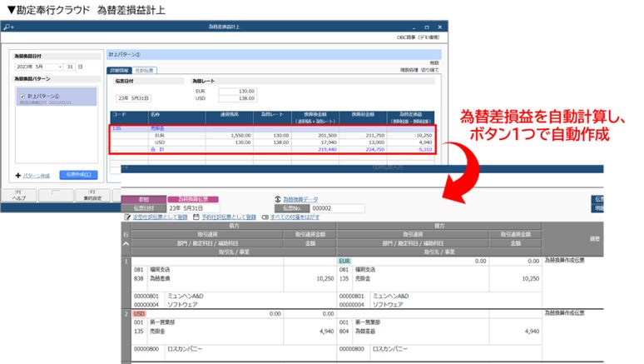
Task: Click the day field showing 31
Action: pyautogui.click(x=70, y=67)
